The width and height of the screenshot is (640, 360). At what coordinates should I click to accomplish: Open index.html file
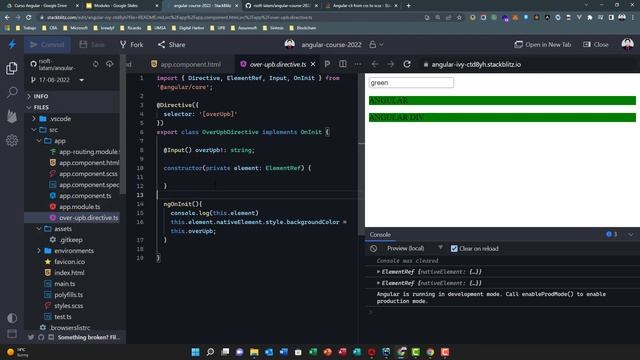(64, 273)
